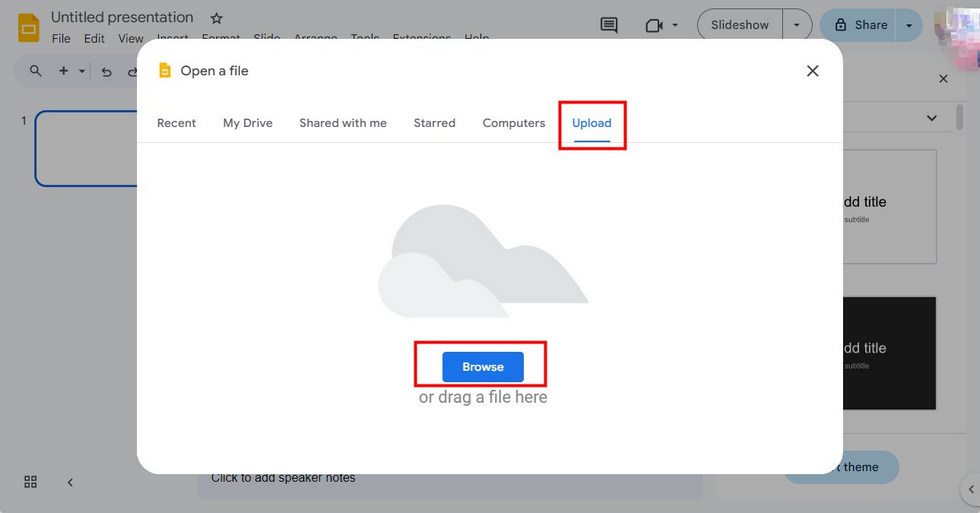The width and height of the screenshot is (980, 513).
Task: Click the Share button
Action: point(861,25)
